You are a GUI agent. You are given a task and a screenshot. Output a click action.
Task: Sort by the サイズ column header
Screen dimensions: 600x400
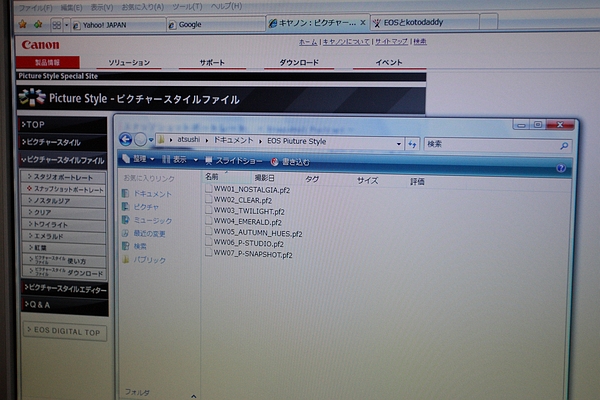coord(367,180)
